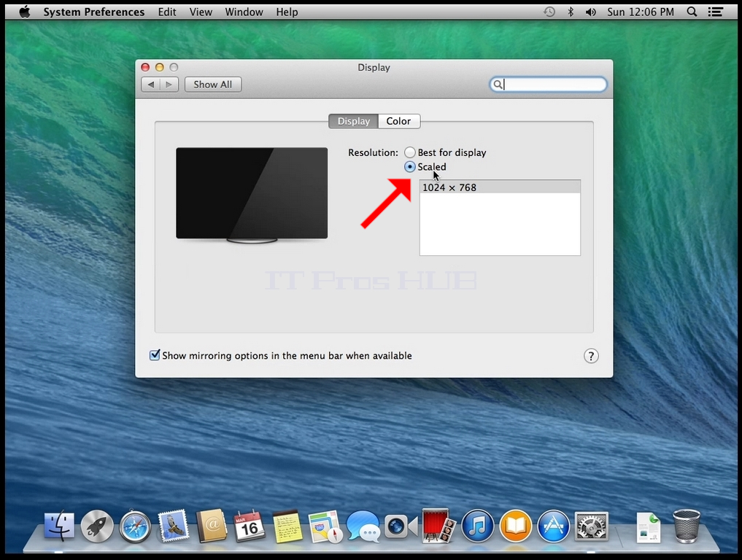Open Maps icon in Dock
Image resolution: width=742 pixels, height=560 pixels.
(325, 526)
